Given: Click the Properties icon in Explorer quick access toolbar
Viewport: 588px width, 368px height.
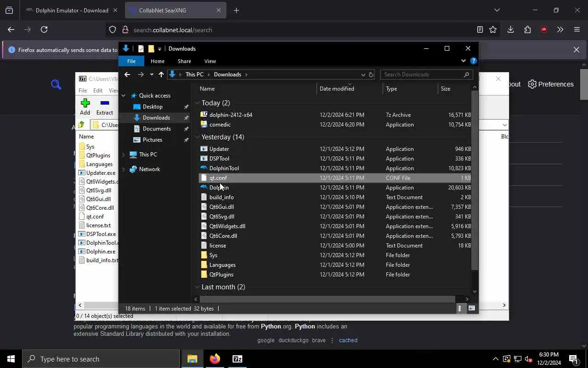Looking at the screenshot, I should 141,49.
